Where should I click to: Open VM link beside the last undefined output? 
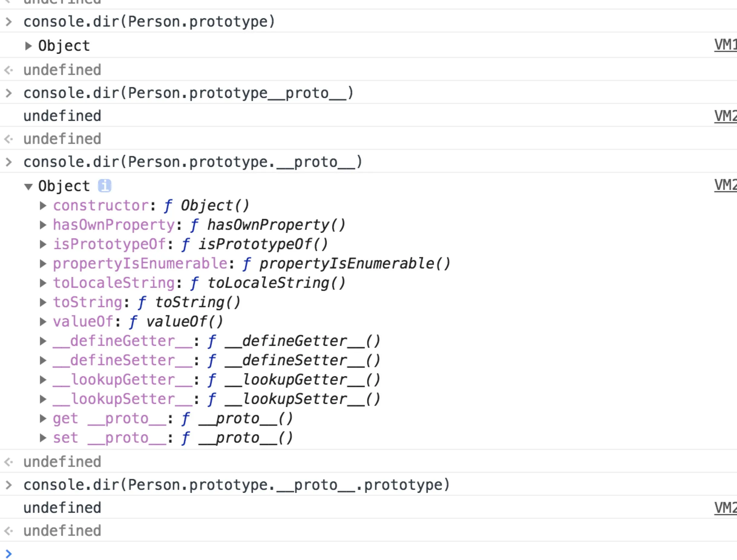point(725,508)
